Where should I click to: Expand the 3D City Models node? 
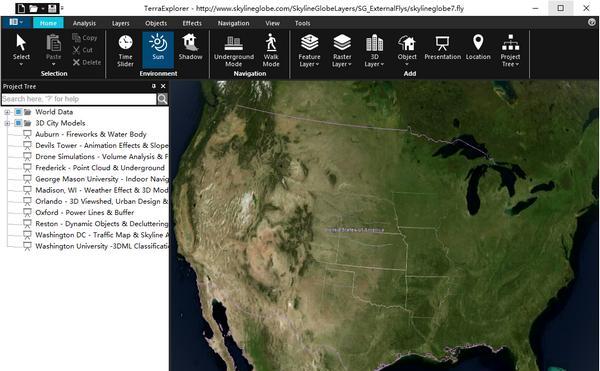[x=7, y=123]
